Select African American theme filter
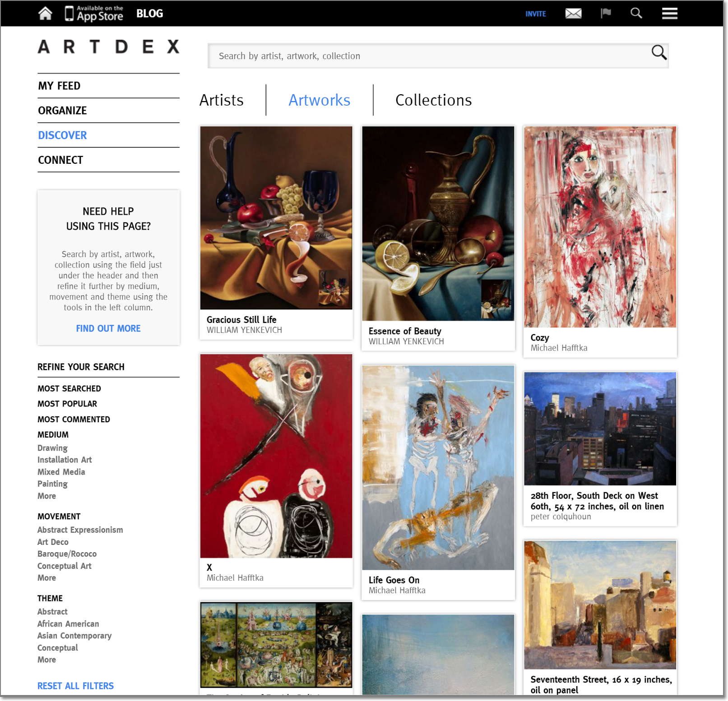 (68, 624)
